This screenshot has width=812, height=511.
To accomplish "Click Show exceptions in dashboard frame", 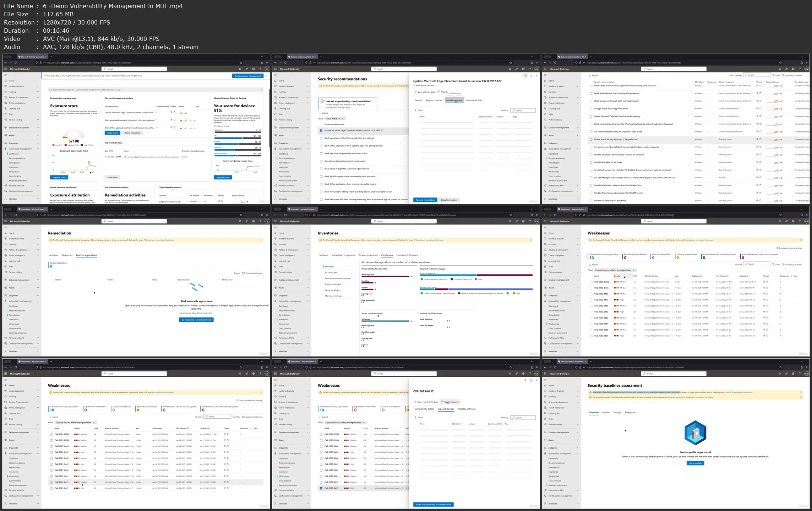I will 133,133.
